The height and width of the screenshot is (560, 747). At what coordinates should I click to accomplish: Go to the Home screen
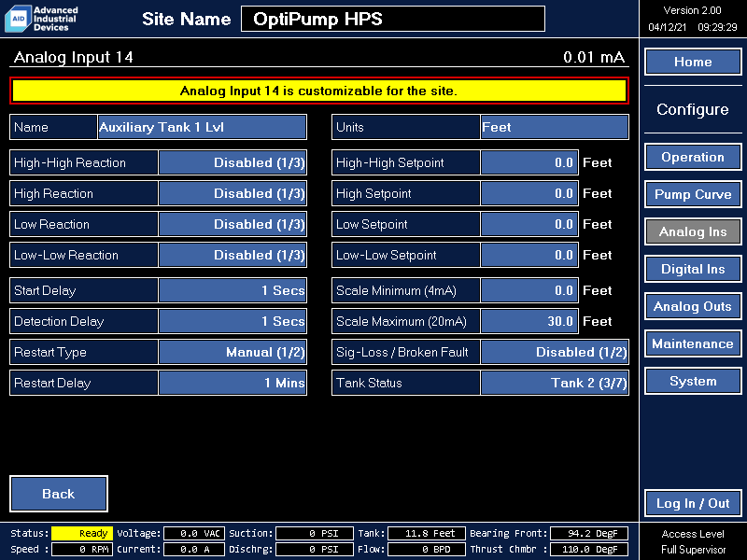pos(693,62)
